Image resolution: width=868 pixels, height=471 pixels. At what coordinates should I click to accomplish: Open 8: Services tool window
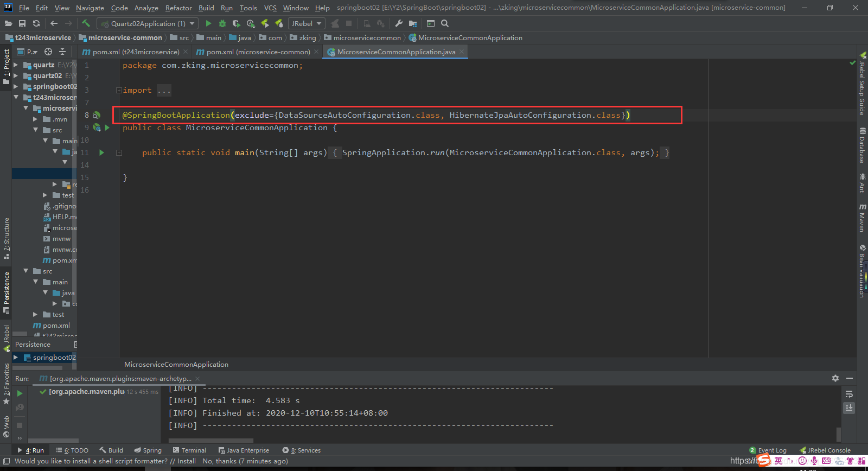(301, 450)
